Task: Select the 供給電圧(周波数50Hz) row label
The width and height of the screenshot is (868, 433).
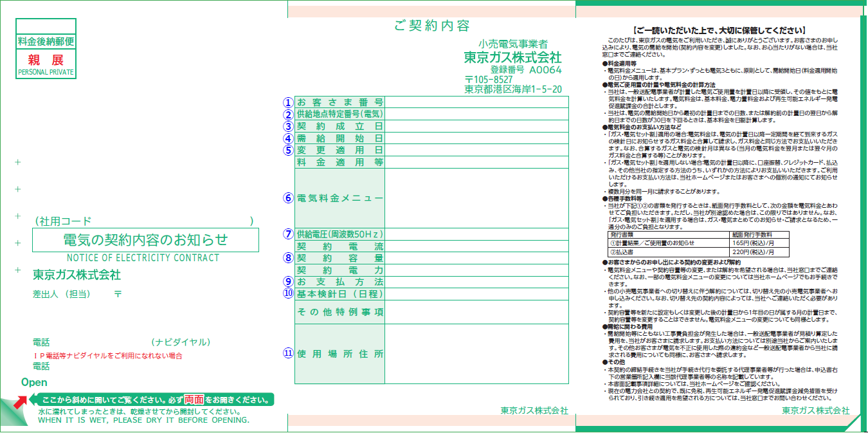Action: pyautogui.click(x=339, y=234)
